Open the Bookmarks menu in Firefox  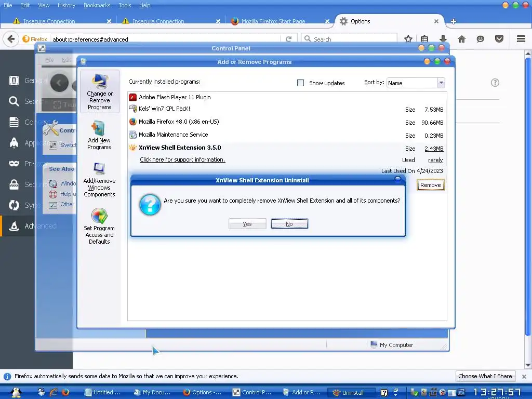point(97,5)
